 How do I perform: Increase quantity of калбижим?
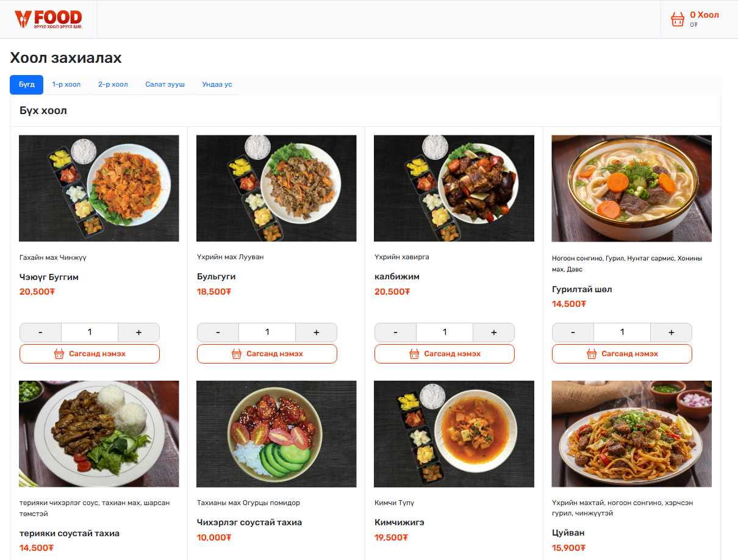coord(493,332)
